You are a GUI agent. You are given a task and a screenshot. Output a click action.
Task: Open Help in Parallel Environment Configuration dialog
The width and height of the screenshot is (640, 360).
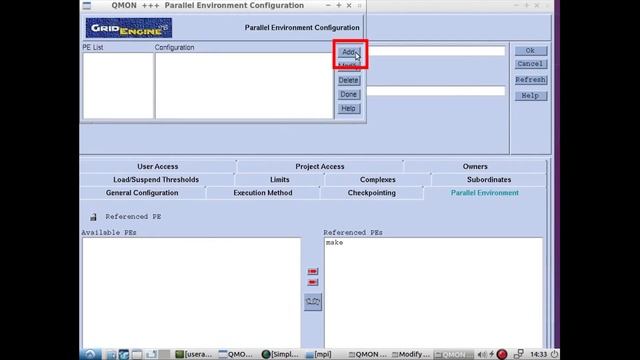point(349,109)
